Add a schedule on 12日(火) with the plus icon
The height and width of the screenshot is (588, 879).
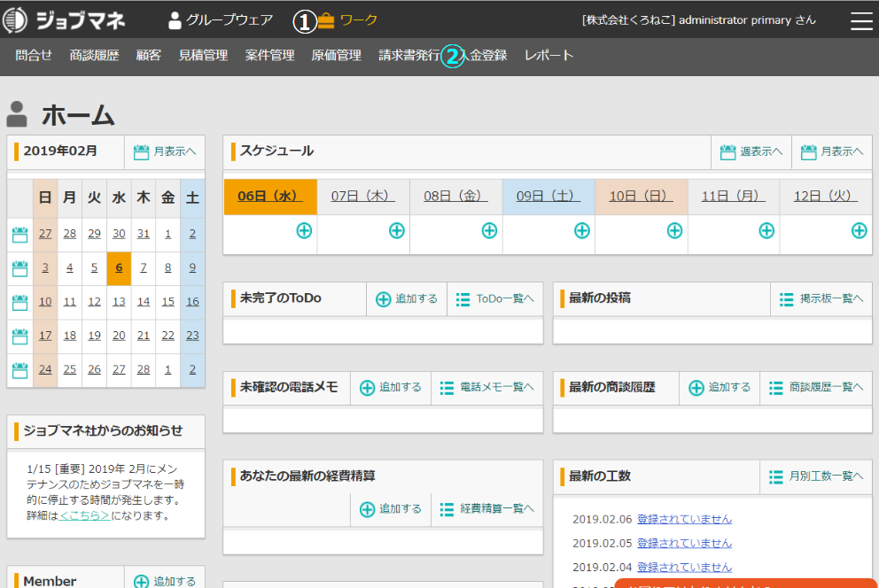pyautogui.click(x=859, y=230)
